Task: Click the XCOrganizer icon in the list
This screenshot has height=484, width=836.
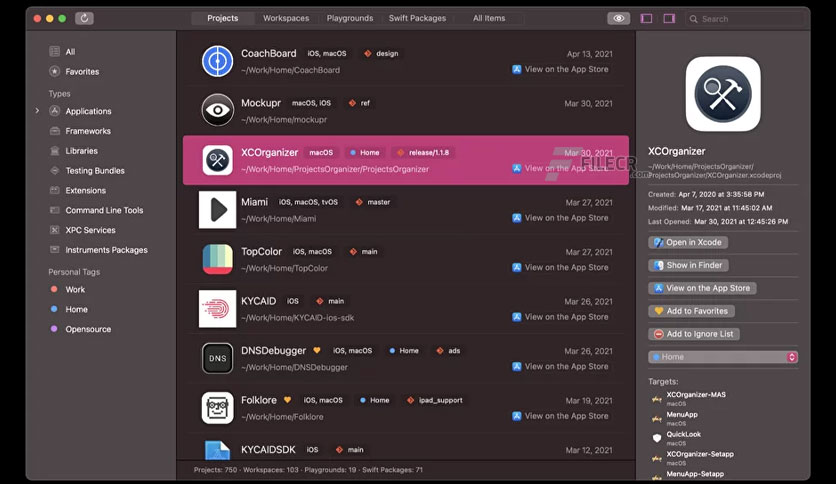Action: tap(218, 160)
